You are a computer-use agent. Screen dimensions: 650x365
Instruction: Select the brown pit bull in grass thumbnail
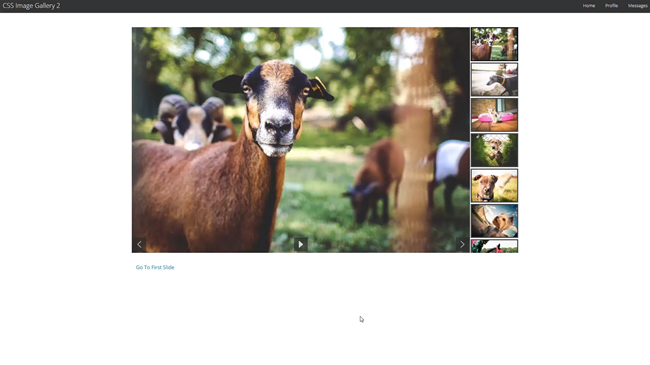coord(494,185)
